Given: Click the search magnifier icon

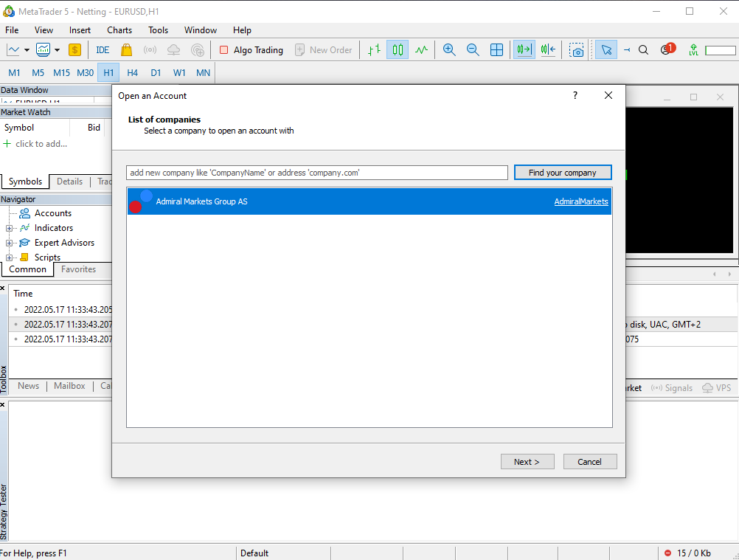Looking at the screenshot, I should [643, 49].
